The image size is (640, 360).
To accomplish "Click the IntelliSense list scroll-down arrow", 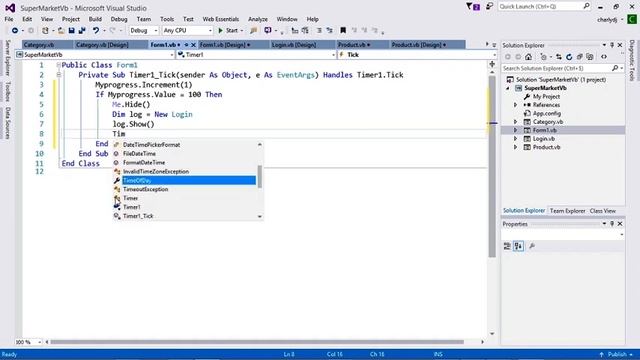I will 260,216.
